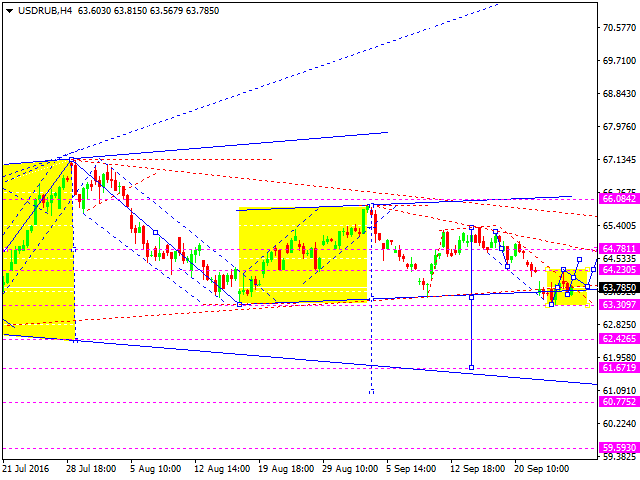The width and height of the screenshot is (640, 480).
Task: Select the 66.0842 magenta price label
Action: pyautogui.click(x=619, y=199)
